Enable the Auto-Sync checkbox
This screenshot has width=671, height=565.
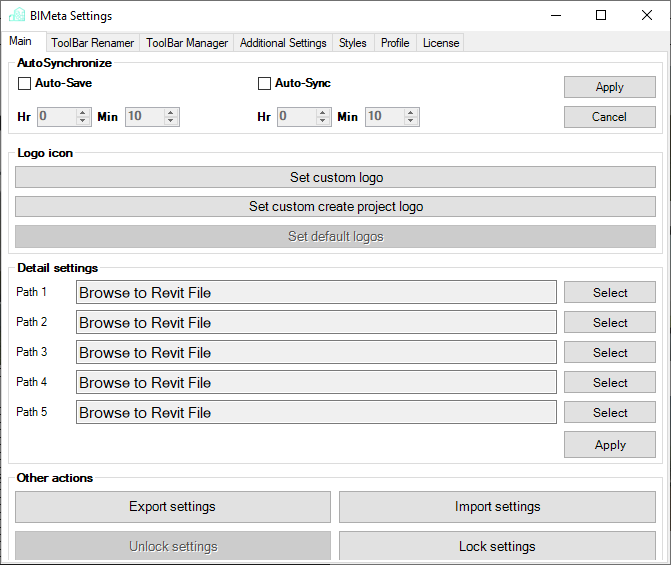click(x=265, y=84)
